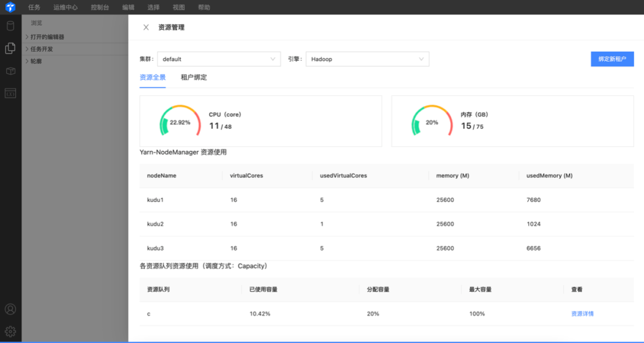
Task: Open the 控制台 menu
Action: pos(100,7)
